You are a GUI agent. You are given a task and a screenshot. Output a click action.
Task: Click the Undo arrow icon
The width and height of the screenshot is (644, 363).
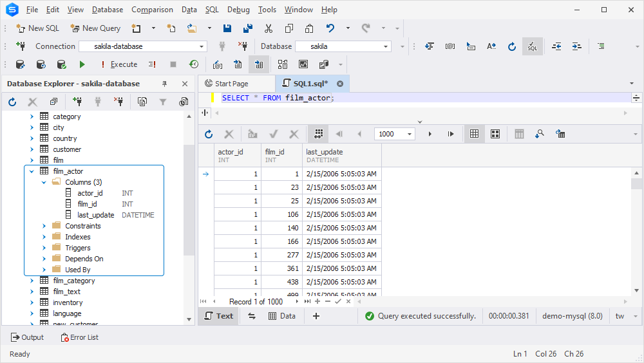point(330,28)
